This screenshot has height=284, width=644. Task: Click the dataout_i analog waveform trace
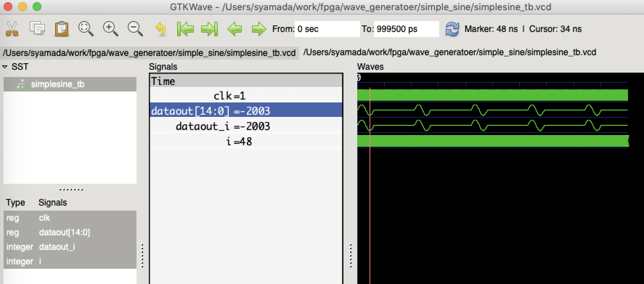(493, 125)
